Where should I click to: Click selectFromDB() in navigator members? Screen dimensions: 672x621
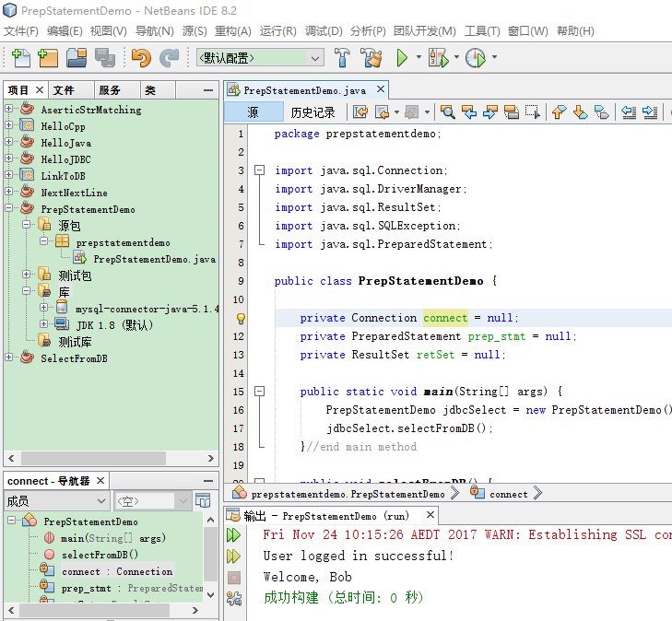(x=100, y=555)
